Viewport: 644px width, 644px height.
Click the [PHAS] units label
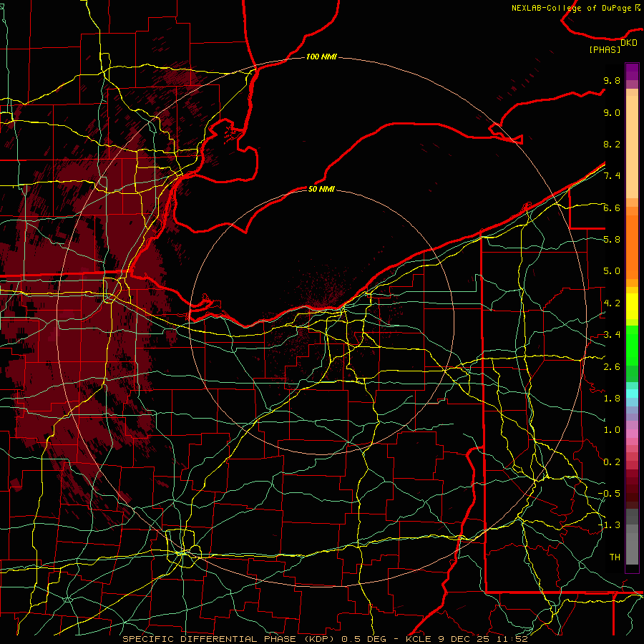point(605,49)
